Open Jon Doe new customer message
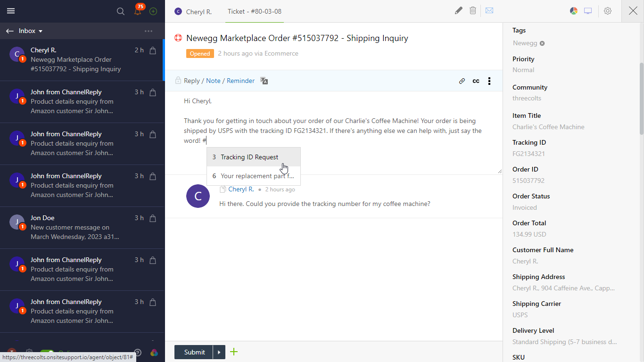644x362 pixels. coord(82,227)
